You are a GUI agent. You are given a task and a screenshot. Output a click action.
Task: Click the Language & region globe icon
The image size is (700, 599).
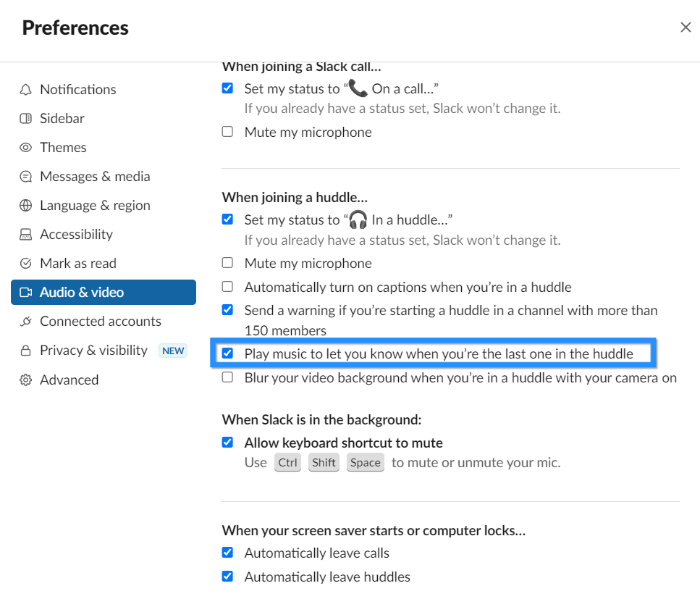coord(26,206)
